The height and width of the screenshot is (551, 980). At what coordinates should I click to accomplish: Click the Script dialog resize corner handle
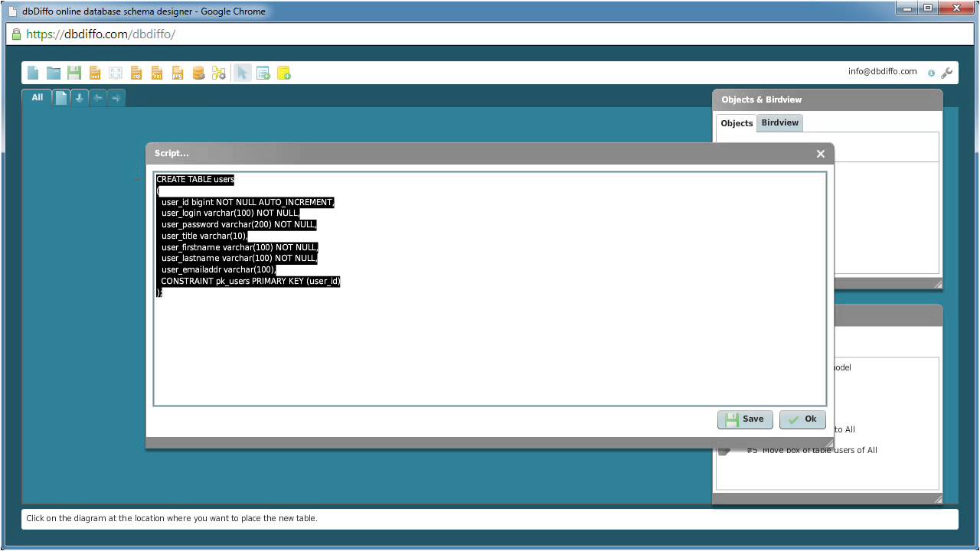tap(829, 443)
